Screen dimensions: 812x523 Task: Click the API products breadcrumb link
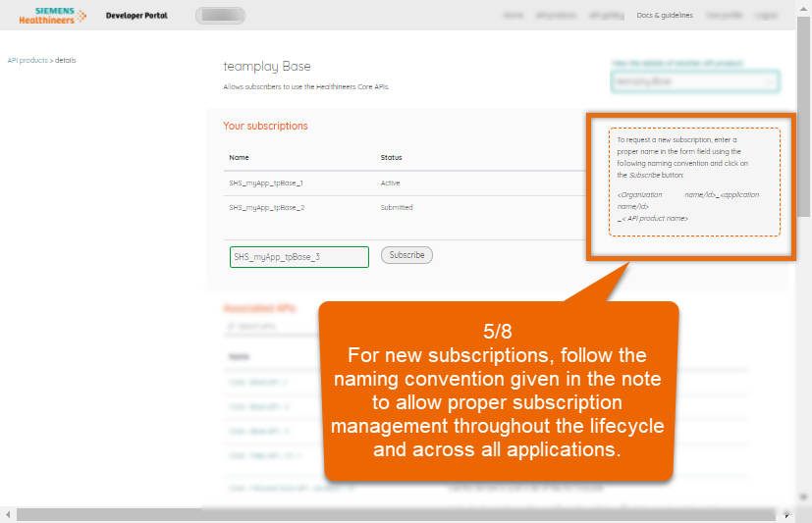[x=27, y=60]
